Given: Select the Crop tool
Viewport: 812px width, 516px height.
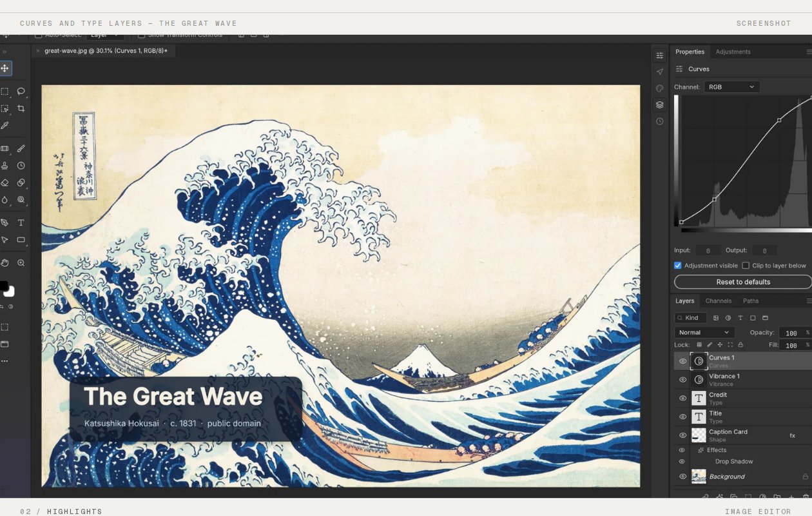Looking at the screenshot, I should 21,108.
